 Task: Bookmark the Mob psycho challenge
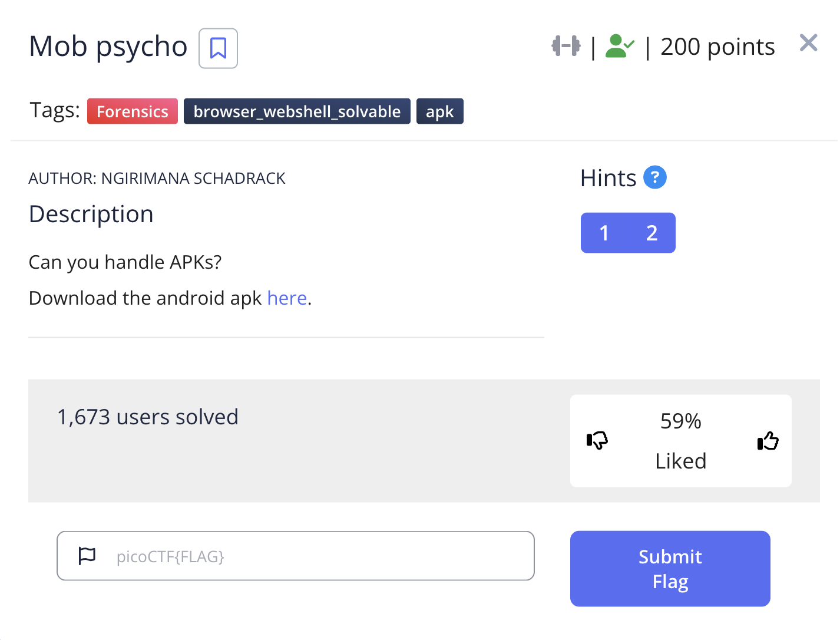point(218,48)
